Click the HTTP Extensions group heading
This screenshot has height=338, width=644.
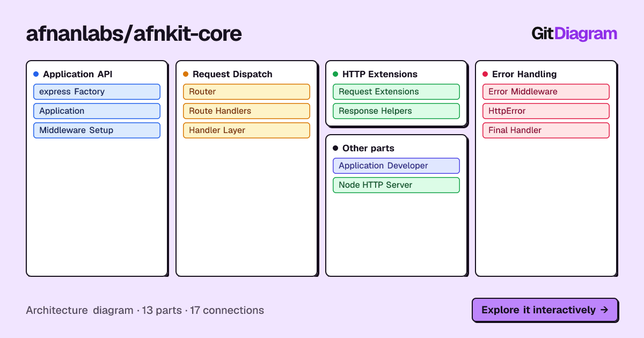[380, 74]
